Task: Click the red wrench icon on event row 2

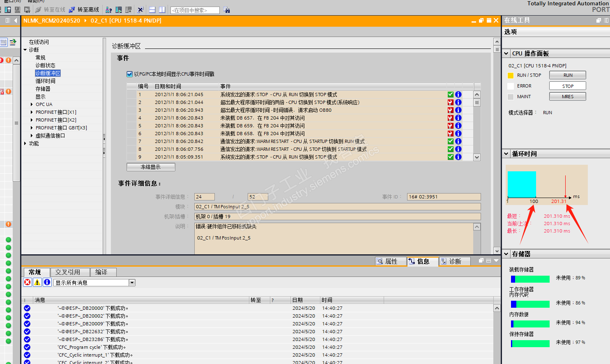Action: (451, 102)
